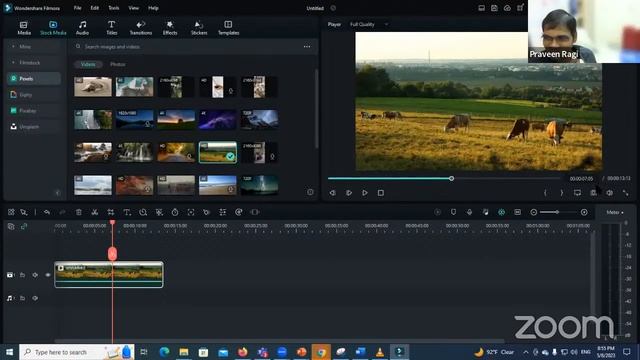Click the play-from-start button in player
The width and height of the screenshot is (640, 360).
tap(349, 193)
